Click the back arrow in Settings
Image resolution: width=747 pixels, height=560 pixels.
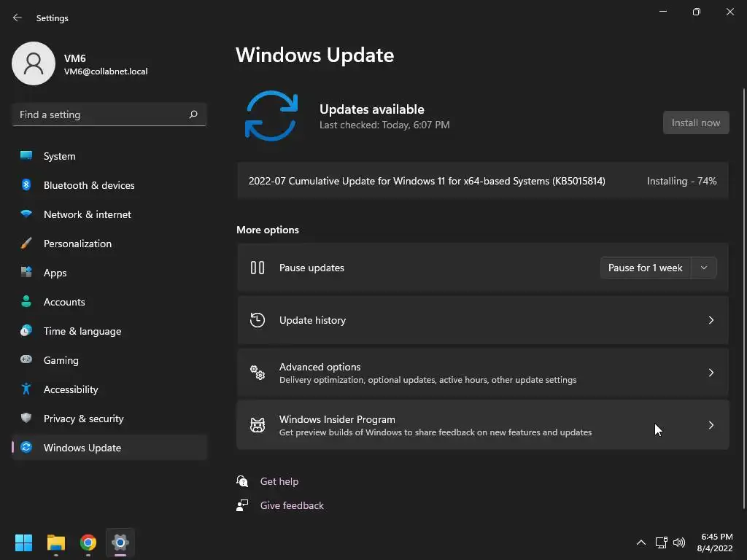pos(18,18)
